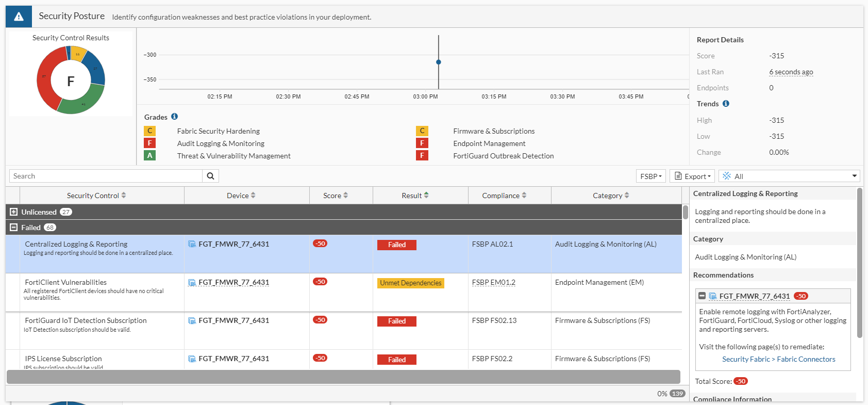Viewport: 868px width, 405px height.
Task: Click the red segment of the donut chart
Action: (44, 83)
